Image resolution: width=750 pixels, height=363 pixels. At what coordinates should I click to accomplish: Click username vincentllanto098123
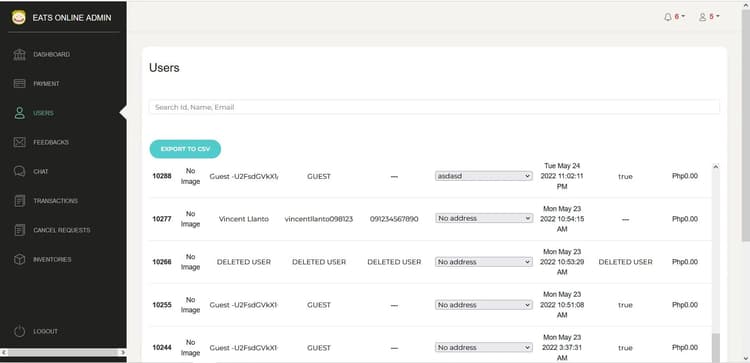click(x=319, y=219)
